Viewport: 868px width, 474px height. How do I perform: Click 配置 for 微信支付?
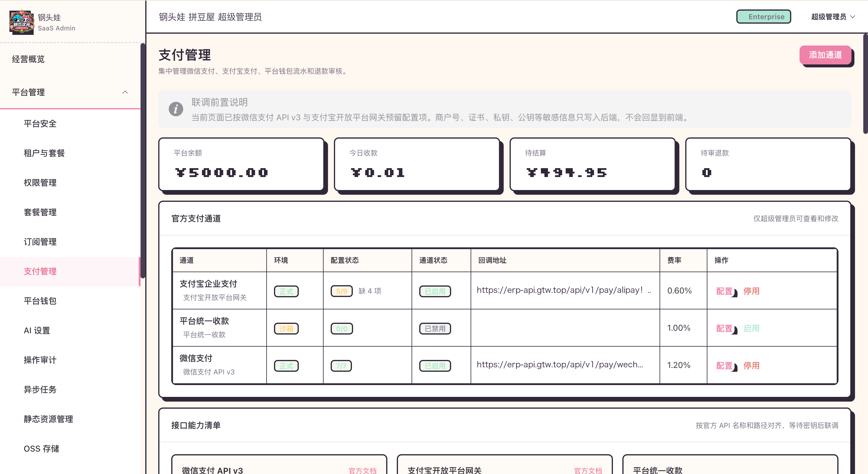tap(725, 366)
